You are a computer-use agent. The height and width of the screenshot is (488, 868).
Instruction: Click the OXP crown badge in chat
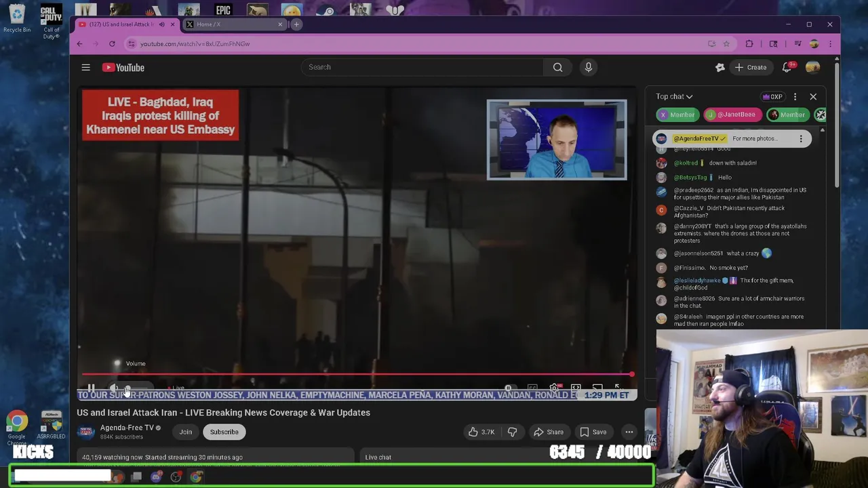click(772, 96)
